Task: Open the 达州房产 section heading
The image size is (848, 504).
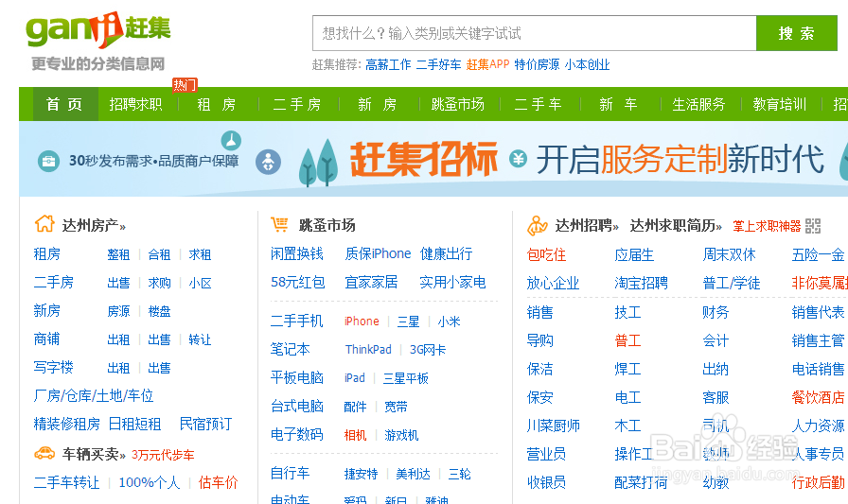Action: coord(94,225)
